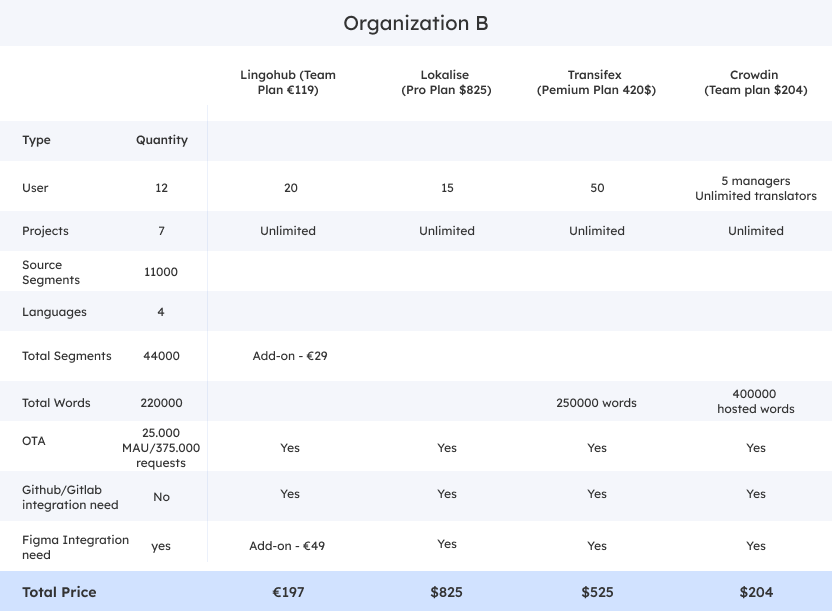
Task: Click the 'Type' header cell
Action: coord(36,140)
